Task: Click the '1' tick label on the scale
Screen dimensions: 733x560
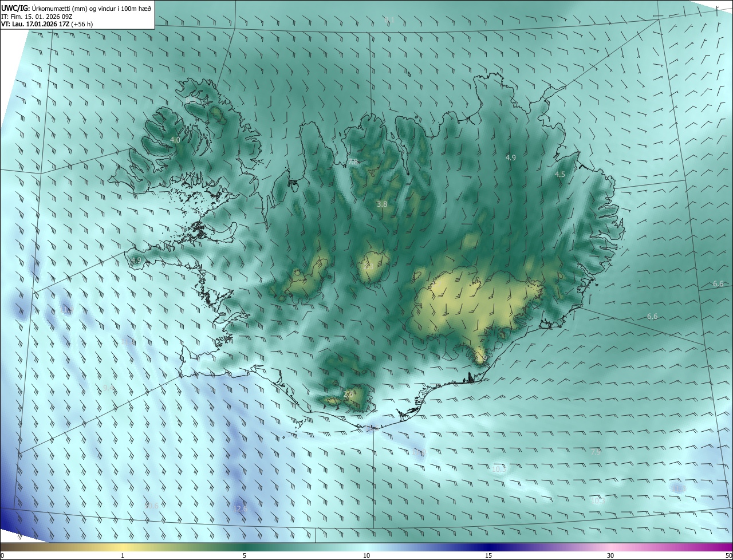Action: tap(123, 555)
